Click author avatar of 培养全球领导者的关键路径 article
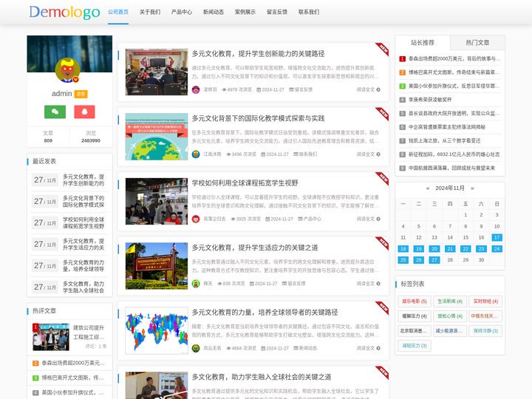The height and width of the screenshot is (399, 532). coord(196,348)
